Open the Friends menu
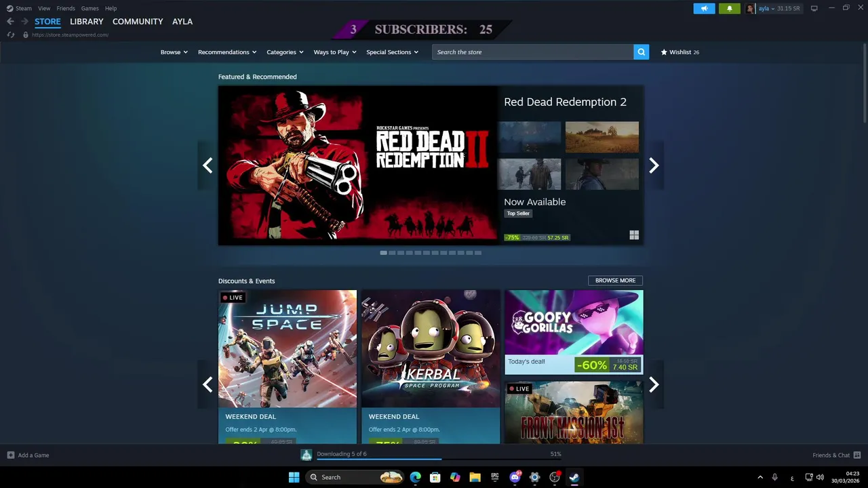 (x=66, y=8)
